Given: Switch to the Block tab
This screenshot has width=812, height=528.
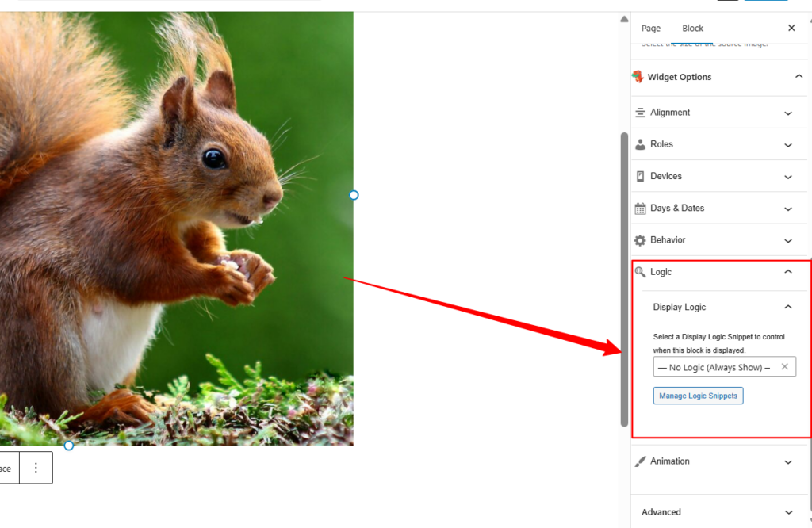Looking at the screenshot, I should 692,29.
